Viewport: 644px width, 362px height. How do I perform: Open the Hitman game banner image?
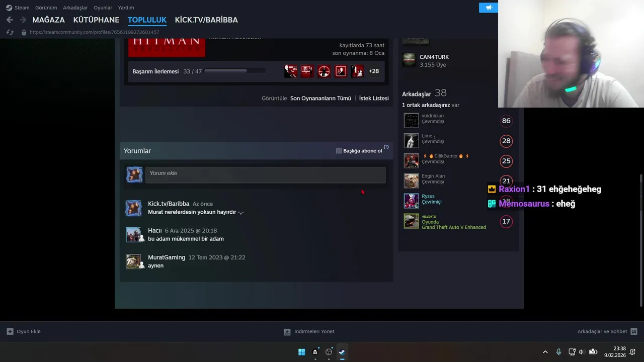(x=167, y=47)
